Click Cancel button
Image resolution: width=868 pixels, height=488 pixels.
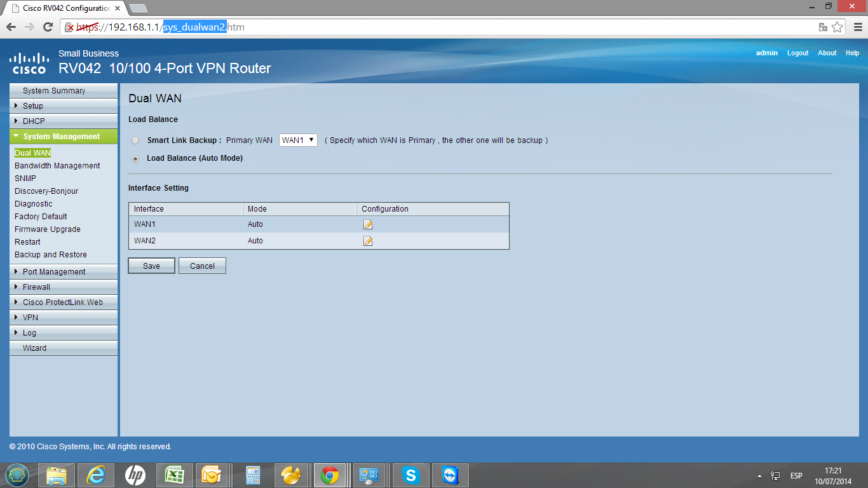pyautogui.click(x=202, y=266)
